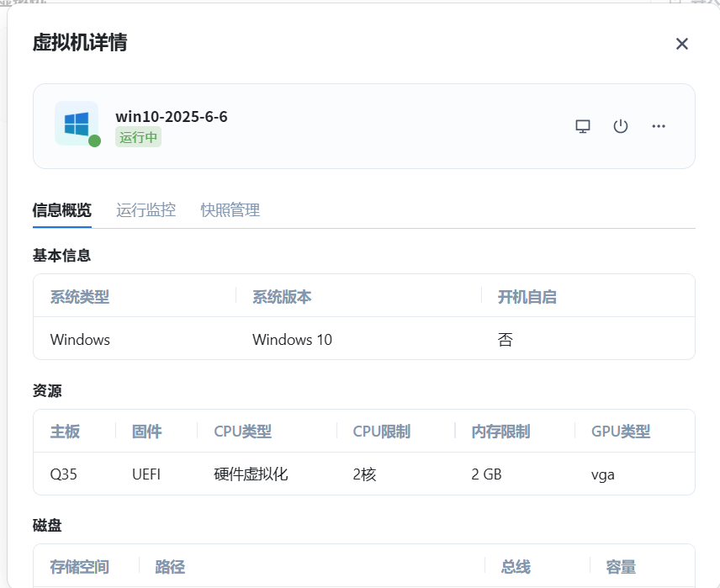
Task: Click the UEFI firmware value
Action: pos(146,474)
